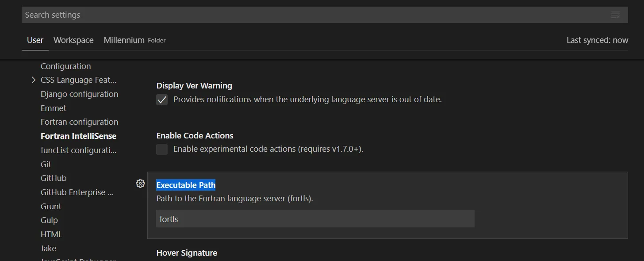Screen dimensions: 644x261
Task: Open Fortran configuration in the sidebar
Action: 79,122
